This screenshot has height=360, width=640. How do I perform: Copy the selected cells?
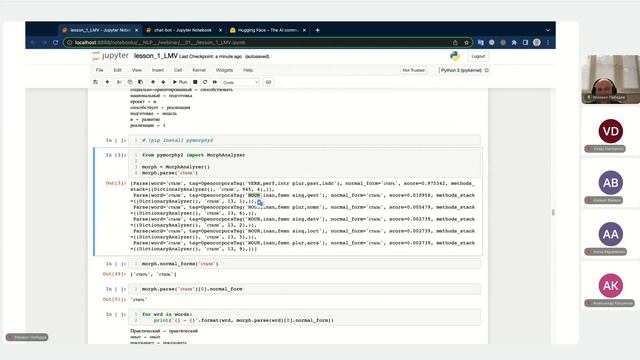130,82
